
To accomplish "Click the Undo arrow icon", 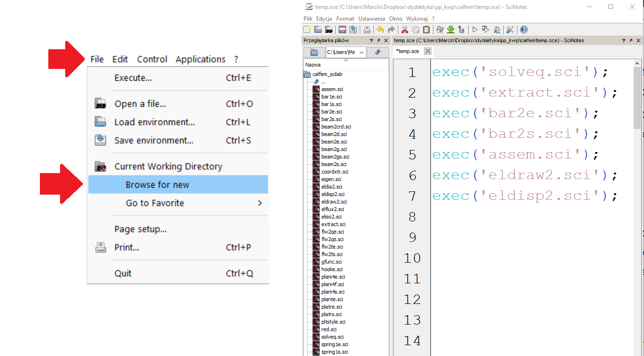I will pos(380,30).
